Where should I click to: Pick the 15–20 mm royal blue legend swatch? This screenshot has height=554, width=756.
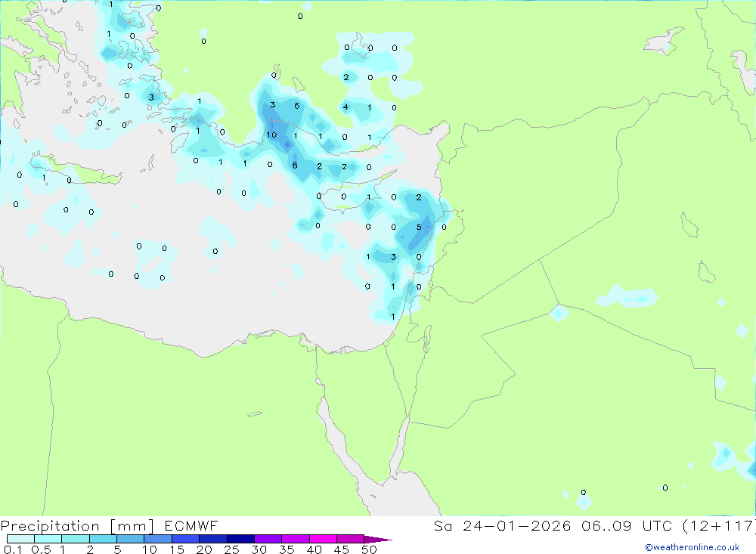(x=186, y=539)
